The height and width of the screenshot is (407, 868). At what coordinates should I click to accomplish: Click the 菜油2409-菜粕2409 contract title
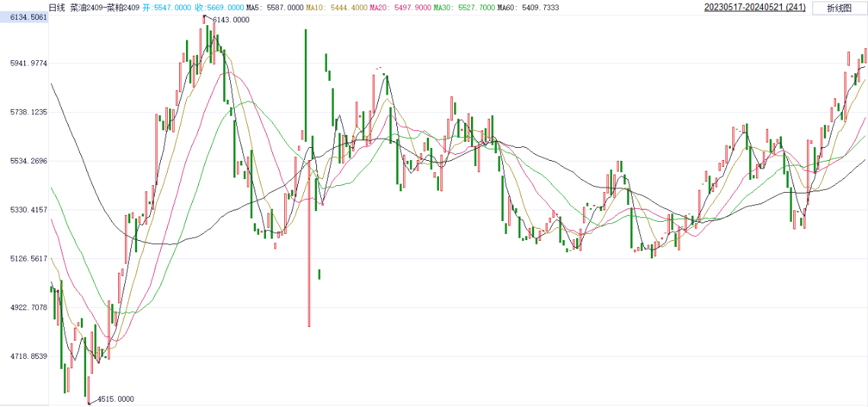(105, 8)
